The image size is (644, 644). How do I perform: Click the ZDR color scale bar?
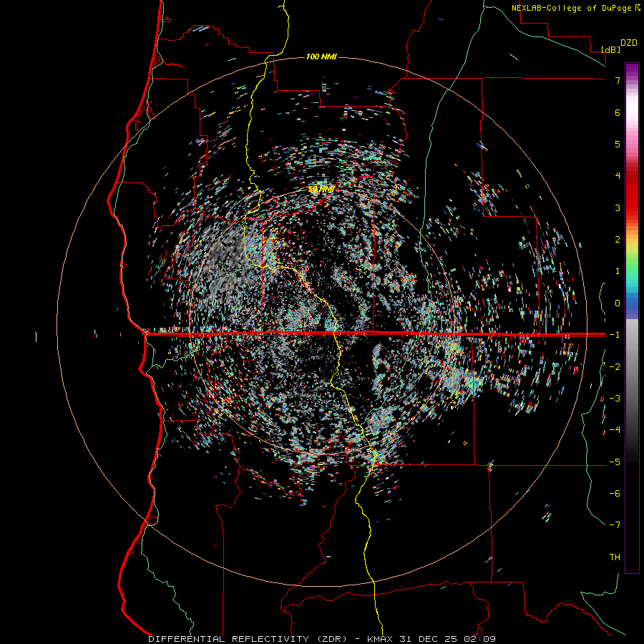click(632, 318)
